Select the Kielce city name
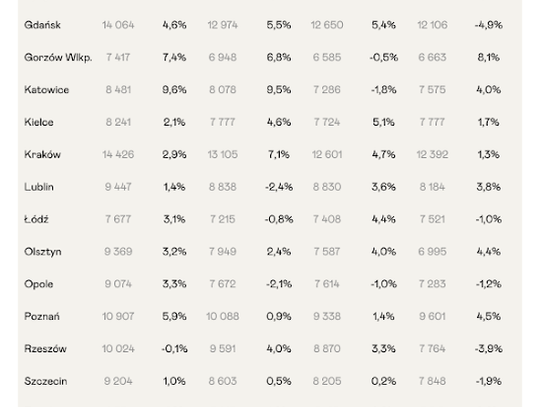 tap(39, 122)
